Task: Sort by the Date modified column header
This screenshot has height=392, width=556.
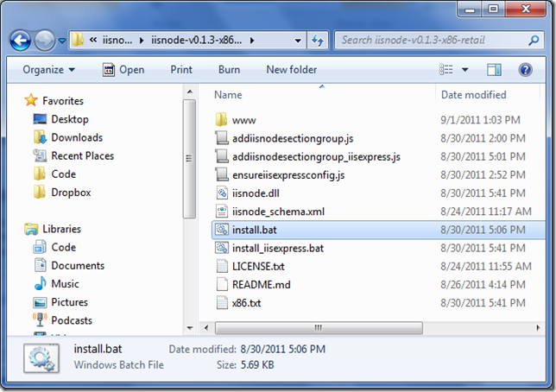Action: click(x=473, y=95)
